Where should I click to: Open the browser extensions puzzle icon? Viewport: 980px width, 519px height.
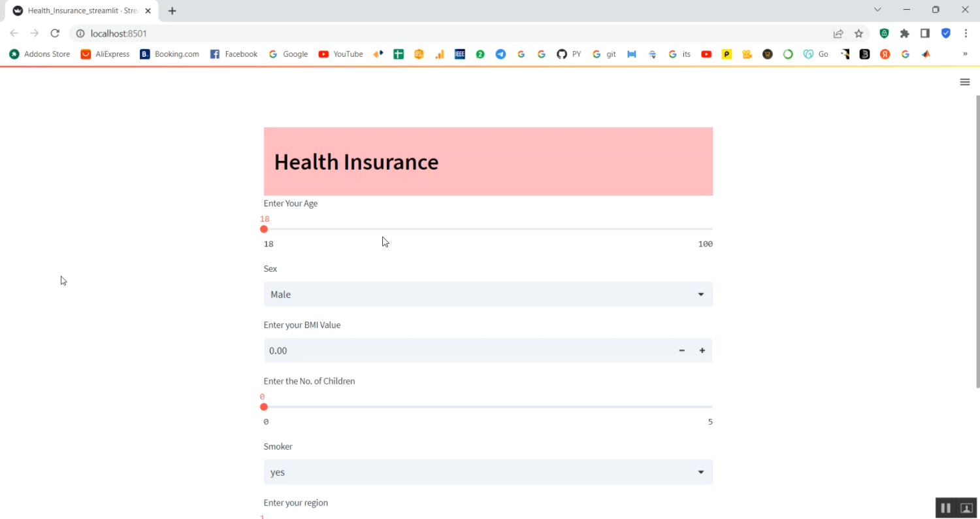pos(904,33)
